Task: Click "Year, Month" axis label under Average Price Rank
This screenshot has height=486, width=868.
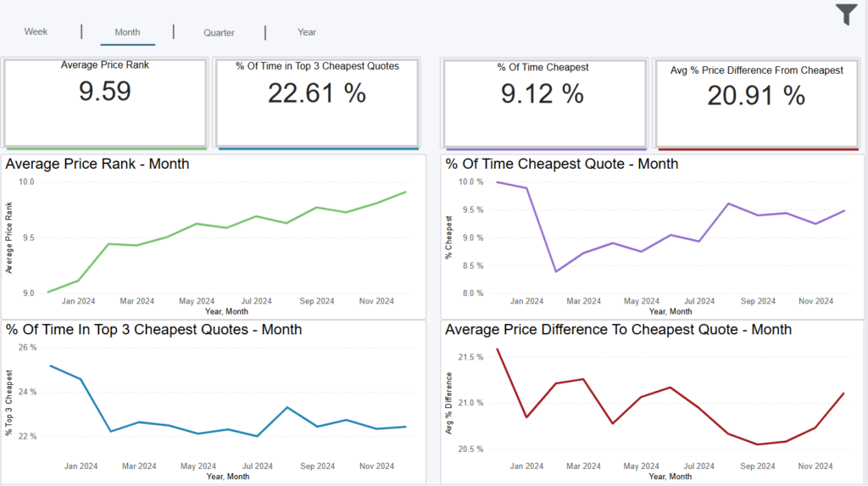Action: [227, 311]
